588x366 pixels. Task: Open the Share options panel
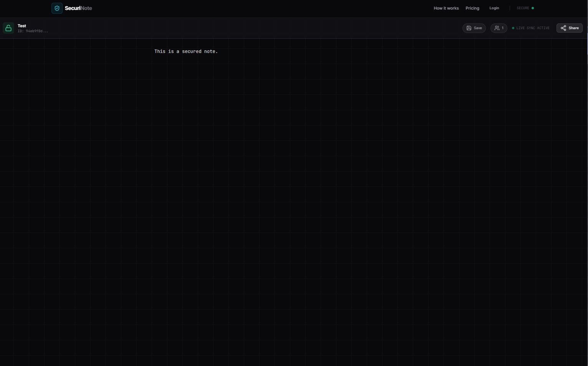[569, 28]
